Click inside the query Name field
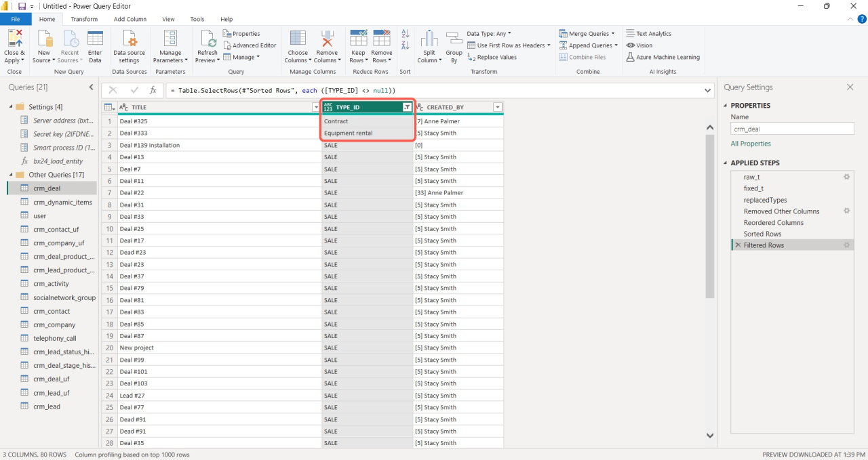The height and width of the screenshot is (460, 868). coord(791,128)
